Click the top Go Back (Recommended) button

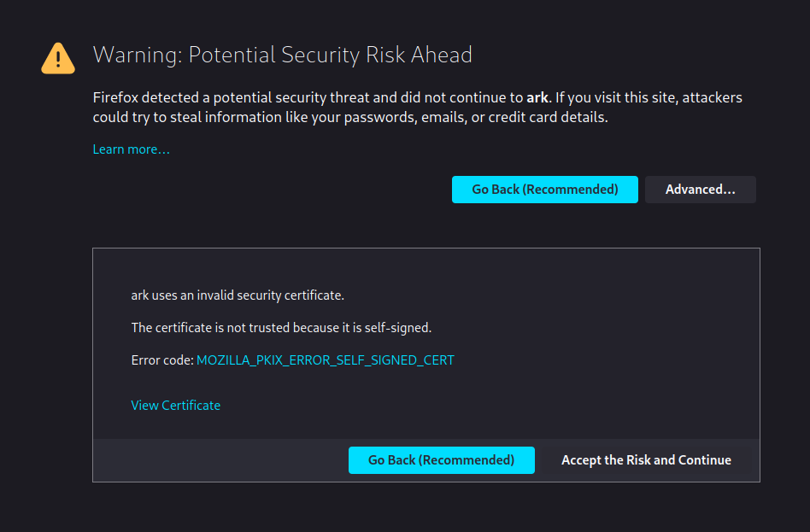pyautogui.click(x=544, y=190)
